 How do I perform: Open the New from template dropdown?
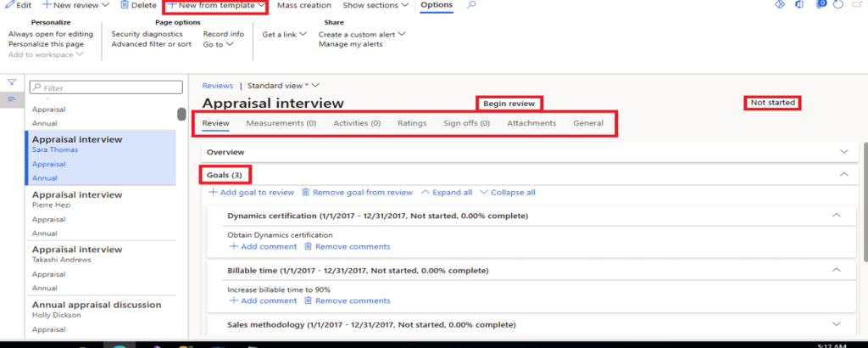pyautogui.click(x=215, y=6)
